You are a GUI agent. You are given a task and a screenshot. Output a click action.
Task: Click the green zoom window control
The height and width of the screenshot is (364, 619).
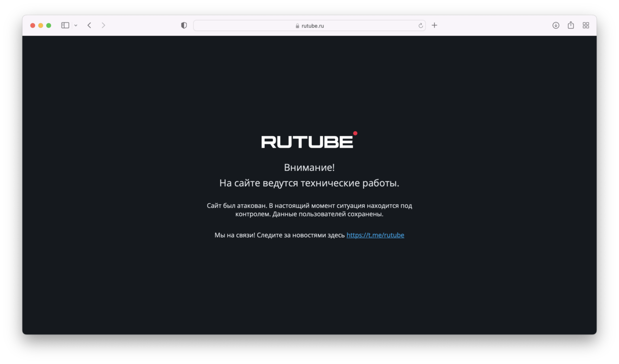(x=48, y=25)
